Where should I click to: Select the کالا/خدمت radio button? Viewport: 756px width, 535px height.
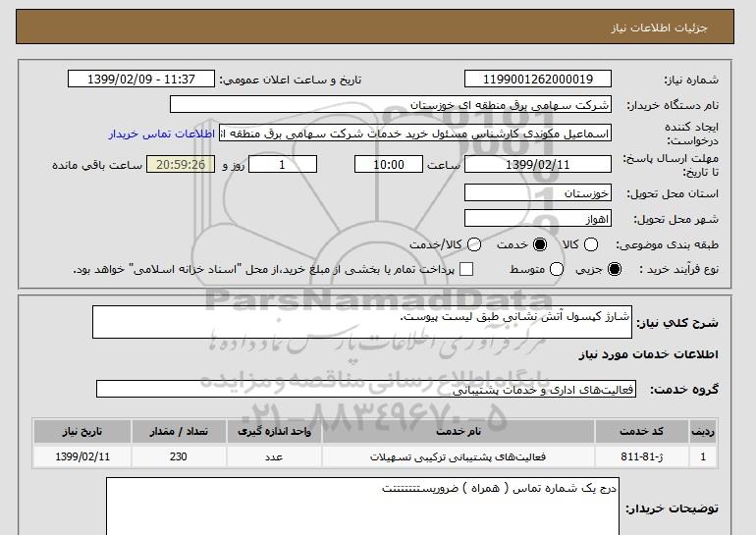(x=474, y=244)
